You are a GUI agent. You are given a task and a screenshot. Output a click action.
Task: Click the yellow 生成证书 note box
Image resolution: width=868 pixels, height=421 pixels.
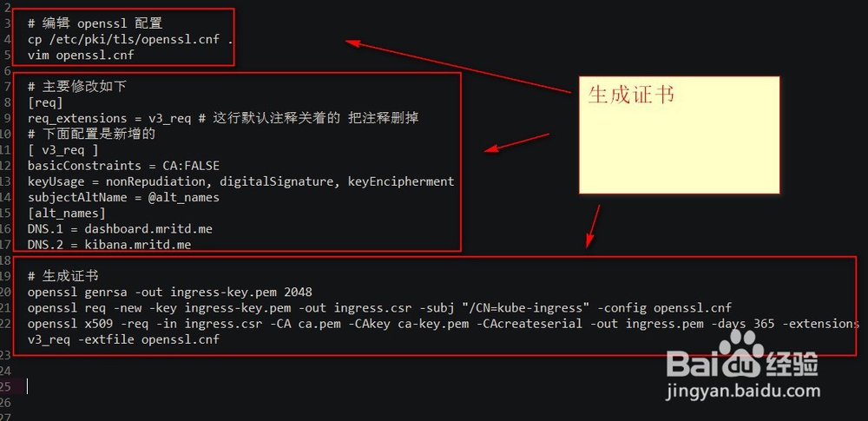(680, 135)
